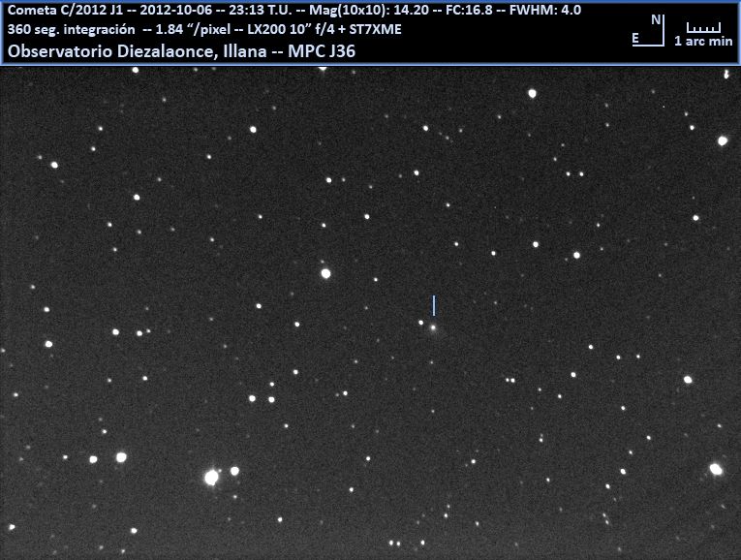Click the '1.84 "/pixel' scale text

[x=193, y=29]
